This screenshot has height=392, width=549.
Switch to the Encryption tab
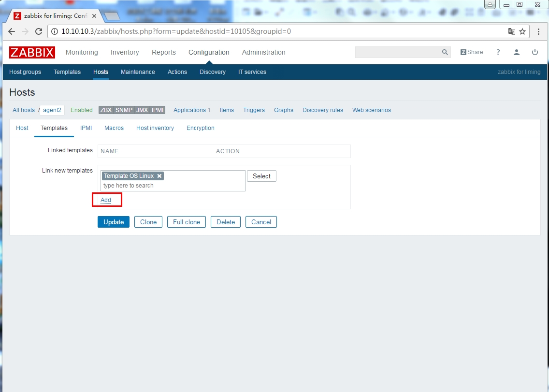(200, 128)
